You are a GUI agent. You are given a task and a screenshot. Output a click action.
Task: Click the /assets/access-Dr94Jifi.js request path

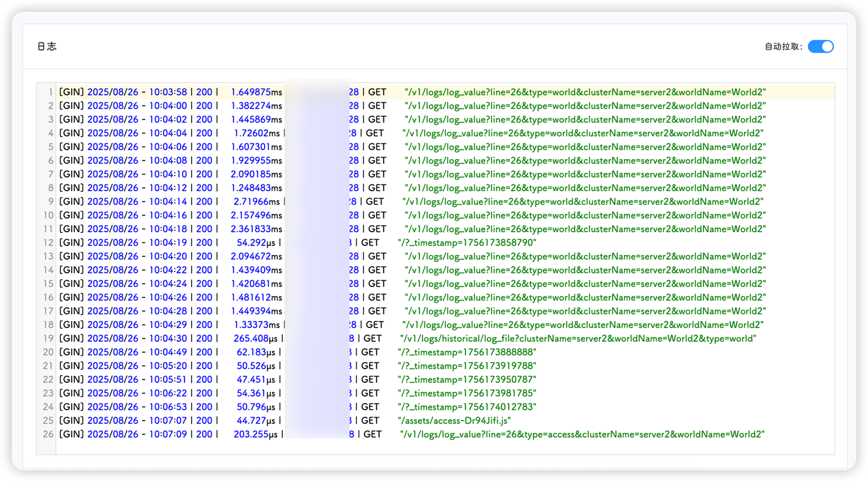[454, 421]
